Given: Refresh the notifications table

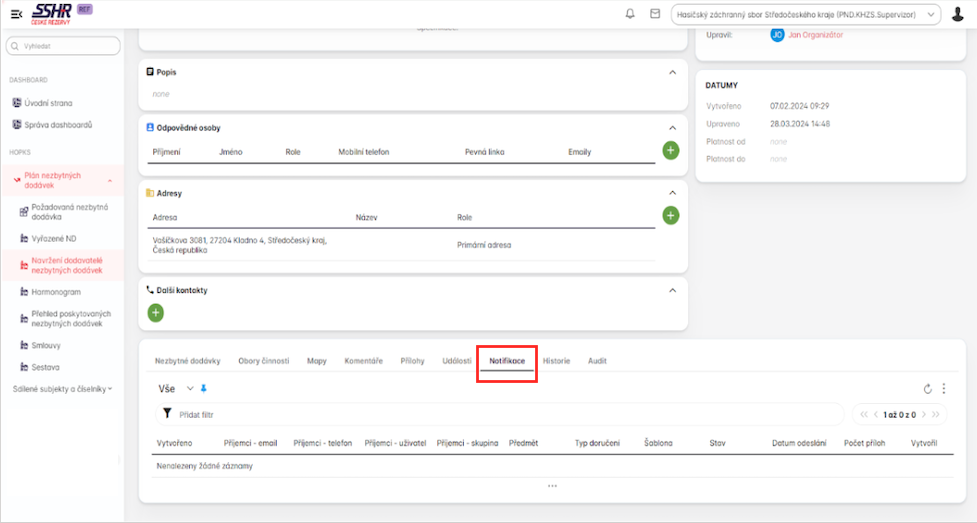Looking at the screenshot, I should pyautogui.click(x=927, y=389).
